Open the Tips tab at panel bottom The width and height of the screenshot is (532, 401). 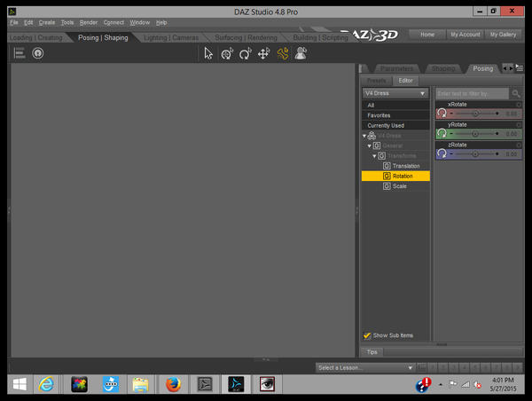coord(372,352)
